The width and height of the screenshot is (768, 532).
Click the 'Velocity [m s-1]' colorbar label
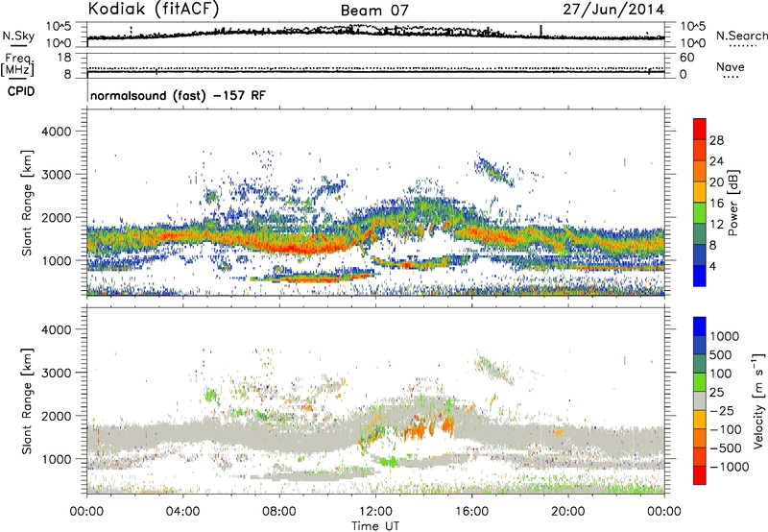758,400
